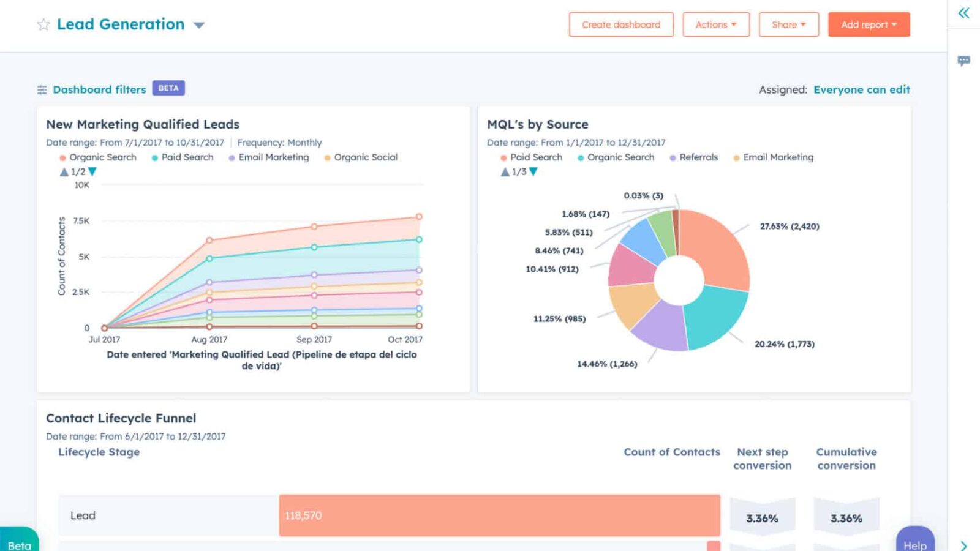Open MQL's by Source report title
980x551 pixels.
pyautogui.click(x=538, y=124)
